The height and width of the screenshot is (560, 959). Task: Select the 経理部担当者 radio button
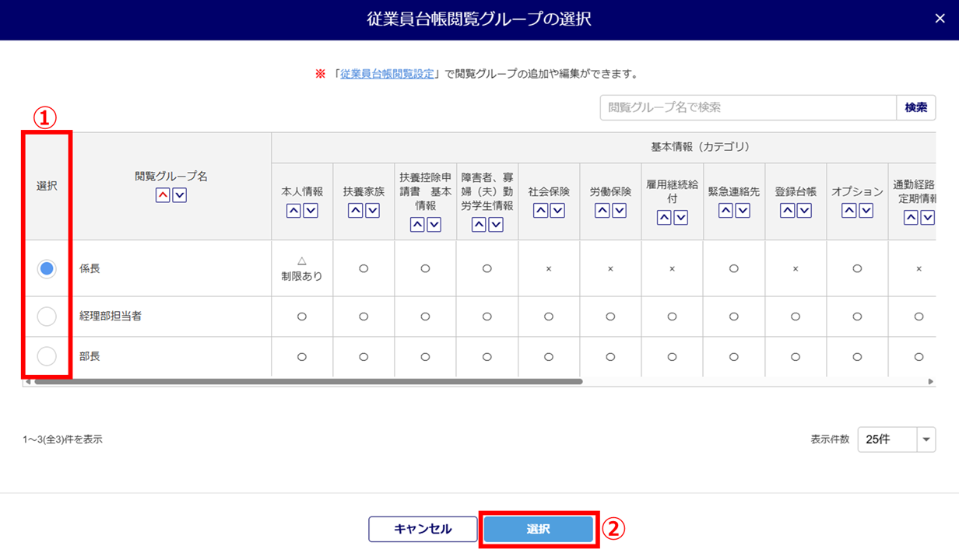tap(47, 317)
